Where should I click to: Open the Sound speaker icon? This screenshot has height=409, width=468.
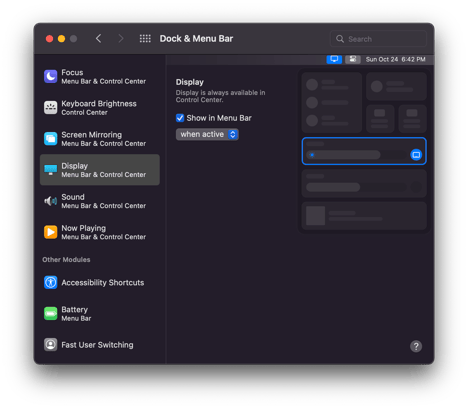point(51,201)
